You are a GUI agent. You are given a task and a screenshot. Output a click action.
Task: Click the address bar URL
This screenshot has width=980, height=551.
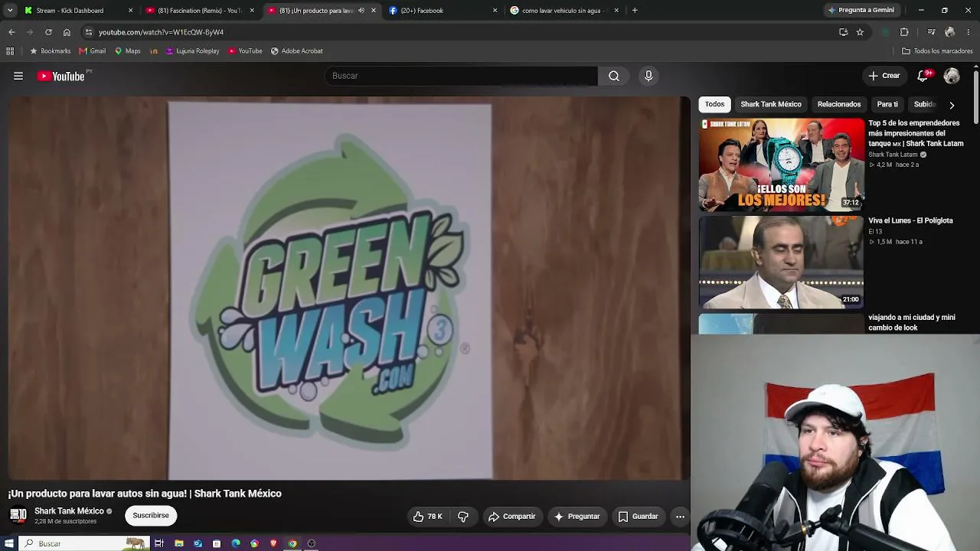161,32
